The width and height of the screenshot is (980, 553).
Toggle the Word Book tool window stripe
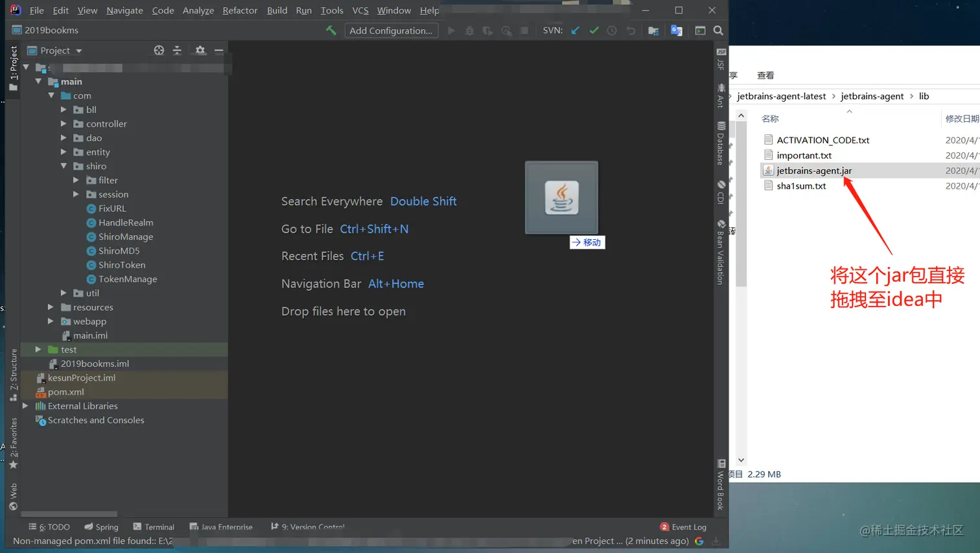pos(721,485)
